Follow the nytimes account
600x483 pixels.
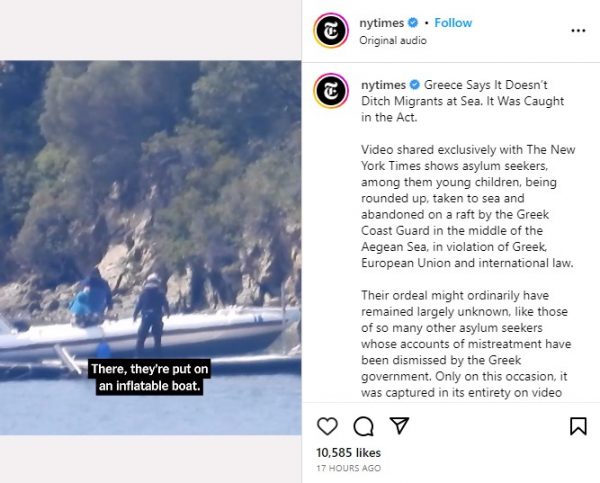point(453,23)
